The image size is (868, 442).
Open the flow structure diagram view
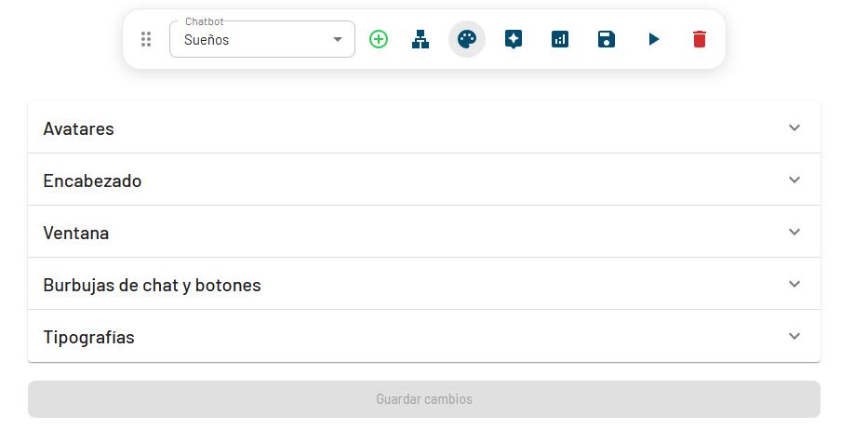421,39
